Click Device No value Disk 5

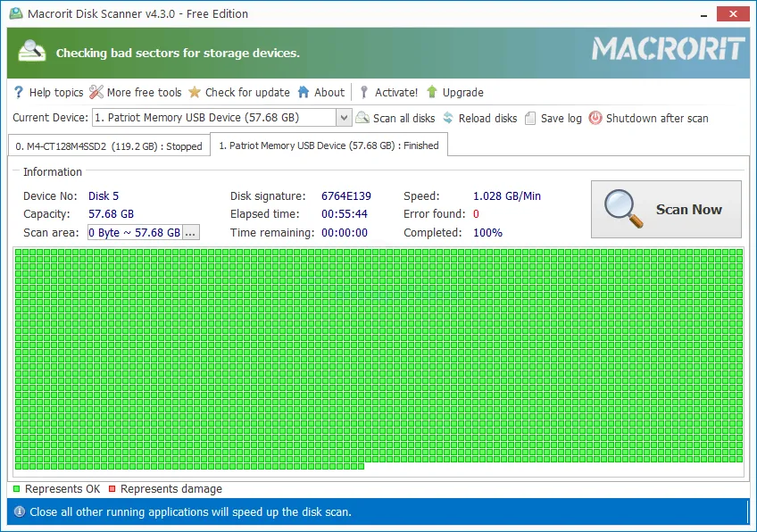click(104, 196)
